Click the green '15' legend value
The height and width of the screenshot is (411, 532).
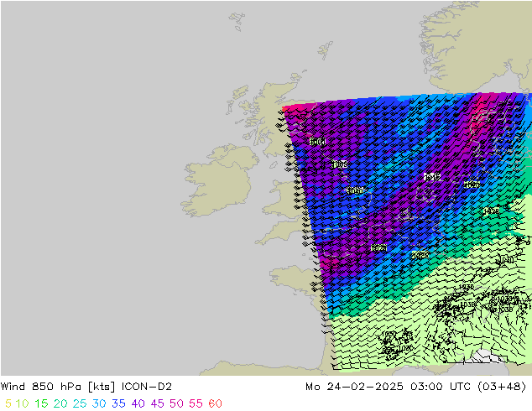[x=41, y=403]
